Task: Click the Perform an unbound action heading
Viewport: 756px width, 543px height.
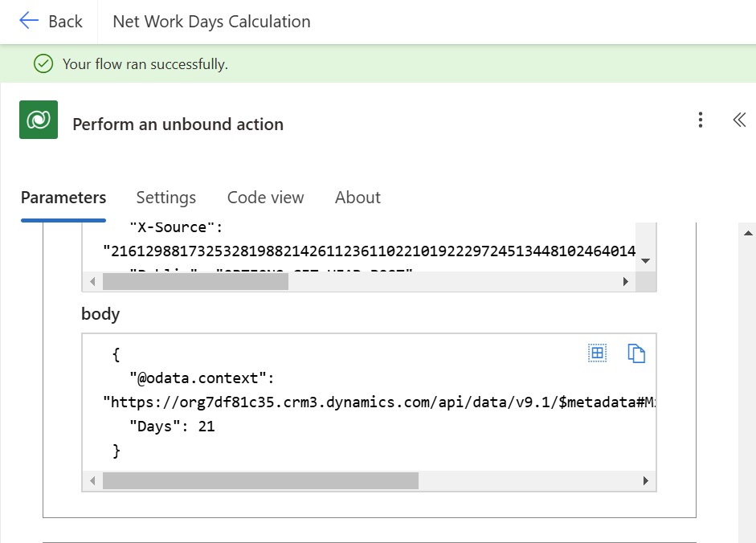Action: point(178,125)
